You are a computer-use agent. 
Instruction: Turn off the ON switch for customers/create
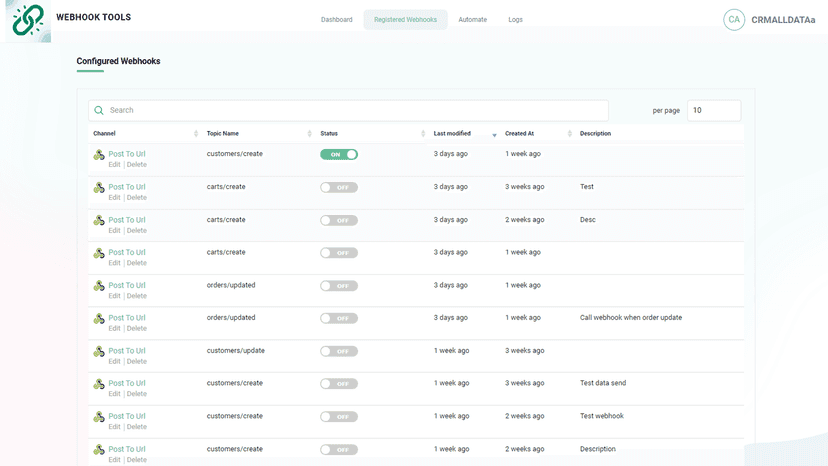click(339, 154)
